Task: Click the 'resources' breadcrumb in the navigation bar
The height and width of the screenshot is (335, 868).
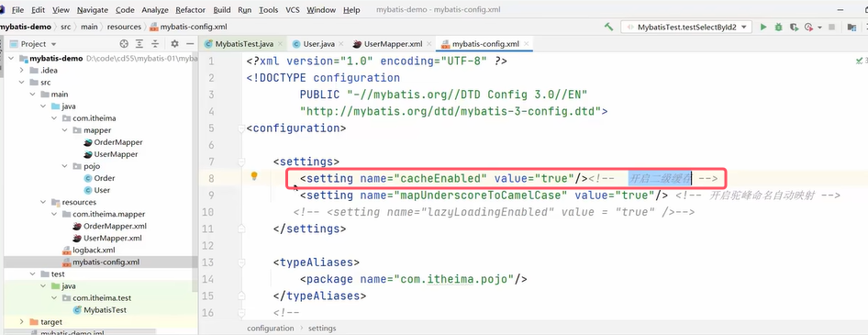Action: (124, 27)
